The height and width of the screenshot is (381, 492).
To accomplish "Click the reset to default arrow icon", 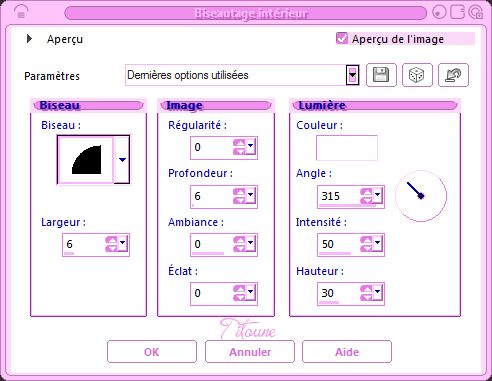I will coord(453,75).
